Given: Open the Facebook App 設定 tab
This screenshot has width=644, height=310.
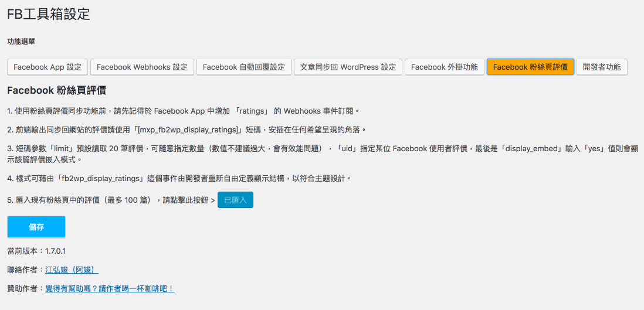Looking at the screenshot, I should pos(48,67).
